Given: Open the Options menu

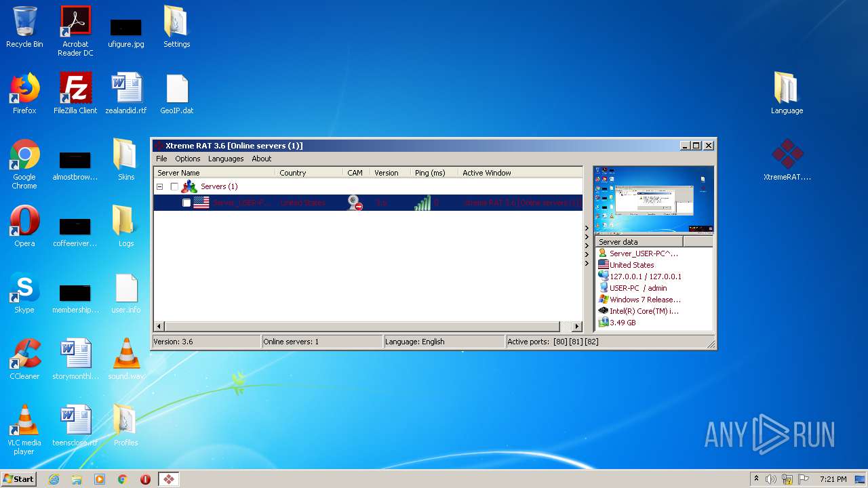Looking at the screenshot, I should click(188, 159).
